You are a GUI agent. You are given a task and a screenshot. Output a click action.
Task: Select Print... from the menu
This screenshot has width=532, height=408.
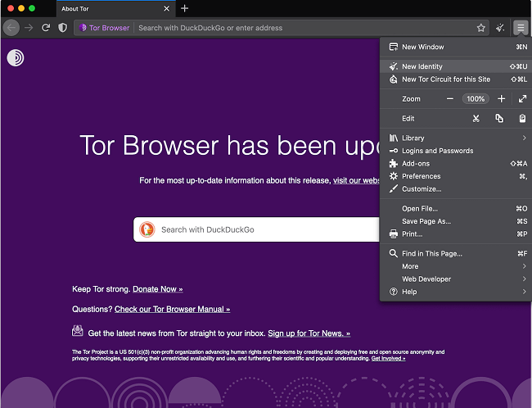pyautogui.click(x=456, y=234)
